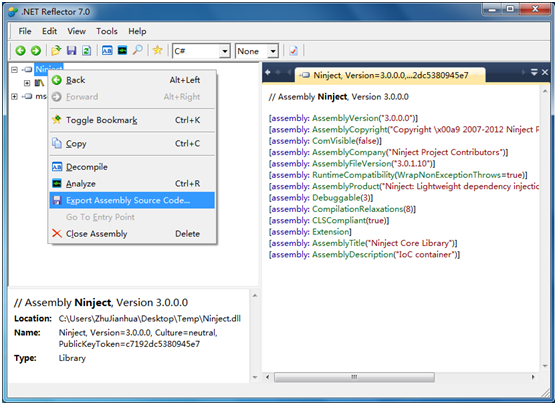Click the AssemblyCompany attribute link
This screenshot has height=405, width=557.
point(349,152)
